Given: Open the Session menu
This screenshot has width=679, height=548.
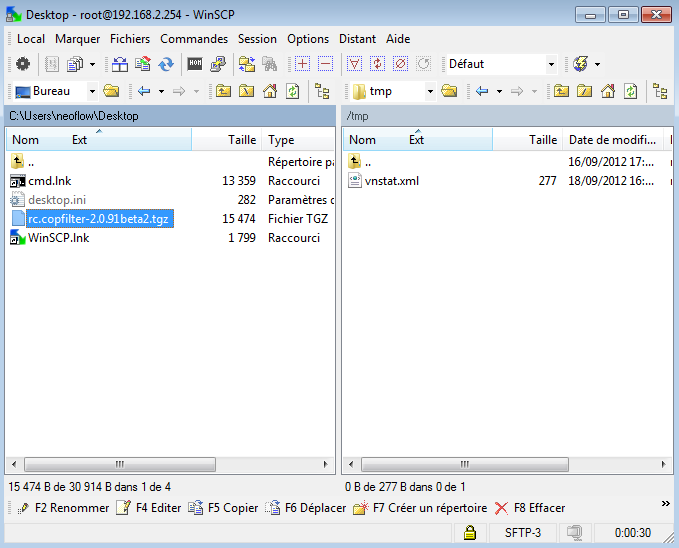Looking at the screenshot, I should tap(257, 39).
